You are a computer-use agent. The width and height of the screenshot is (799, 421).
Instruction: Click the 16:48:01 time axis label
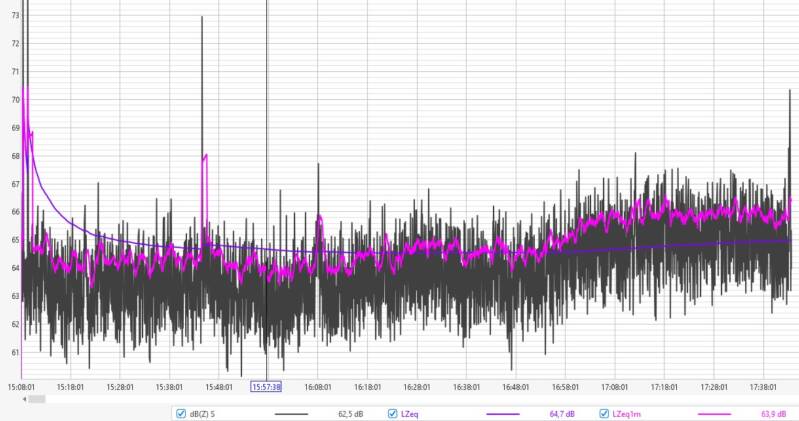coord(516,387)
